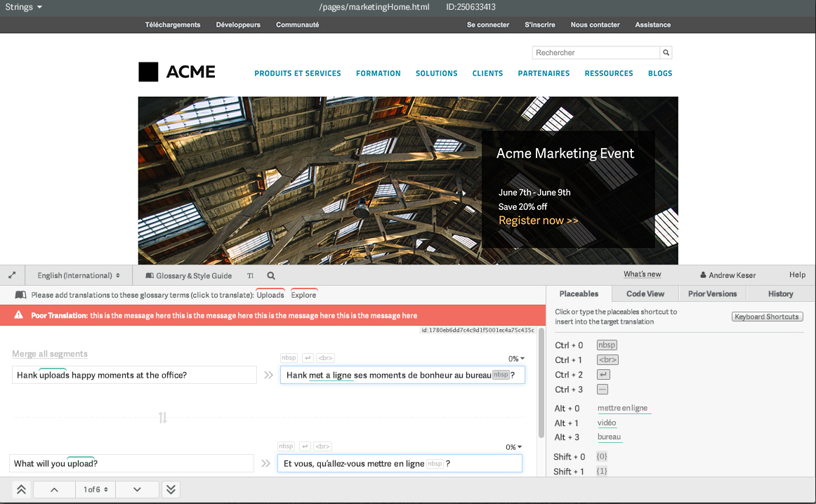
Task: Click the Poor Translation warning triangle icon
Action: pos(19,315)
